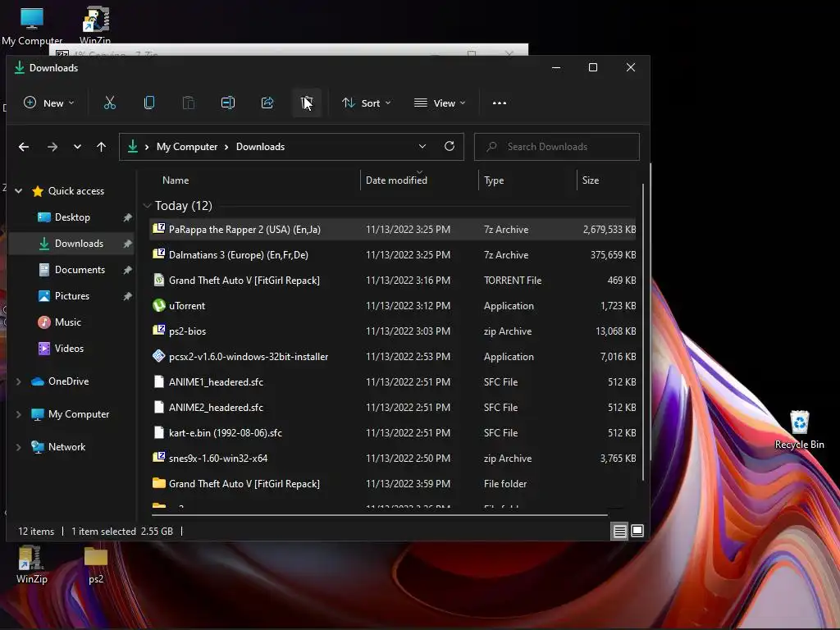Expand address bar history dropdown

[x=422, y=146]
